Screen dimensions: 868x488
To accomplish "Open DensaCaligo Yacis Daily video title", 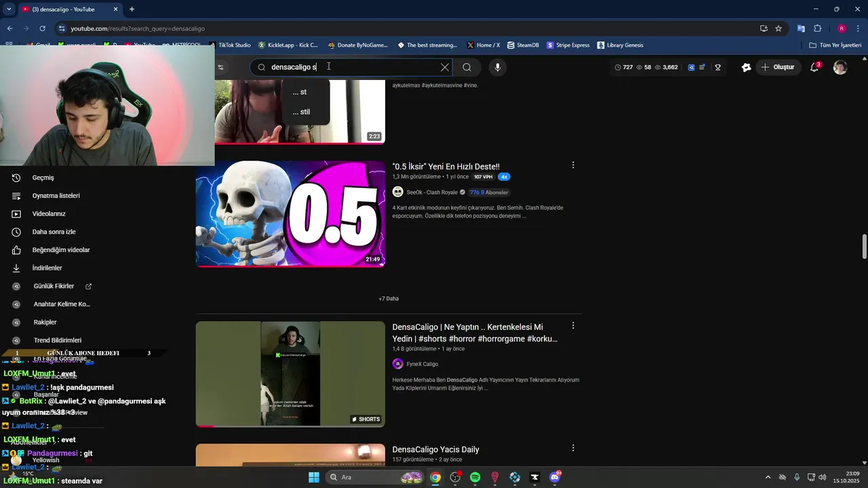I will point(435,449).
